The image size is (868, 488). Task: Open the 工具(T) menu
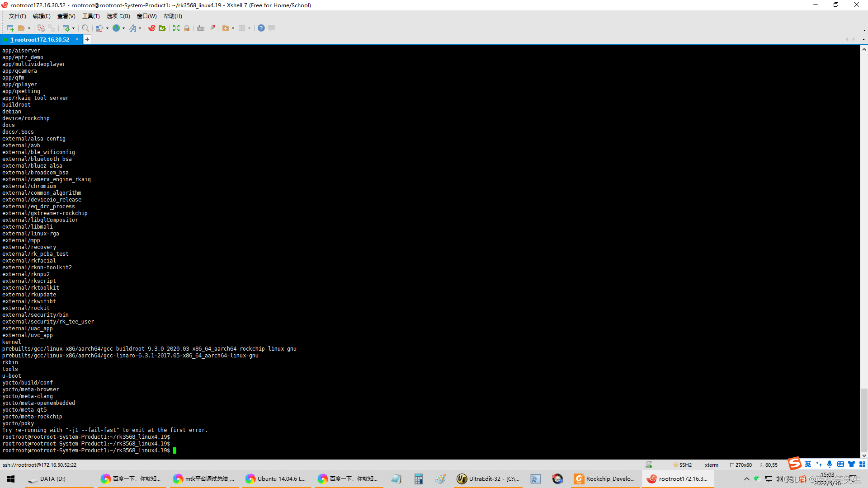(x=90, y=16)
